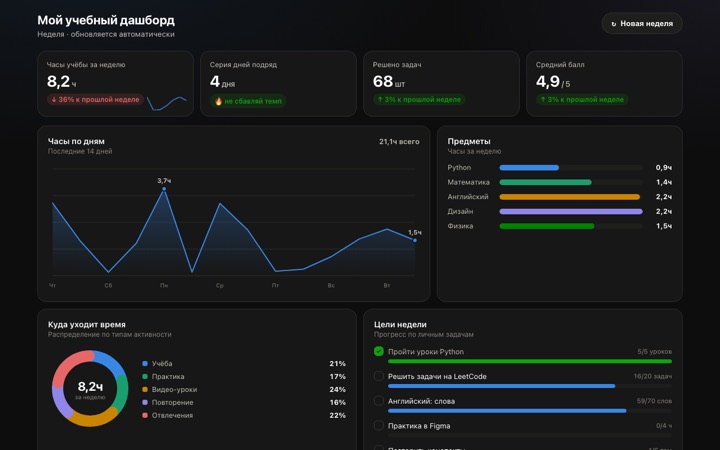The height and width of the screenshot is (450, 720).
Task: Click the red down-arrow in hours badge
Action: [x=54, y=100]
